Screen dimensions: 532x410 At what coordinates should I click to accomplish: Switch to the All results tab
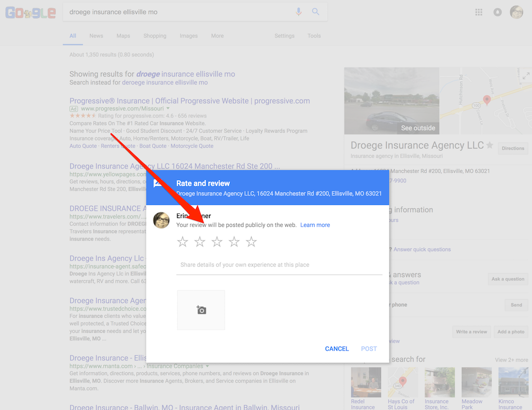click(72, 36)
